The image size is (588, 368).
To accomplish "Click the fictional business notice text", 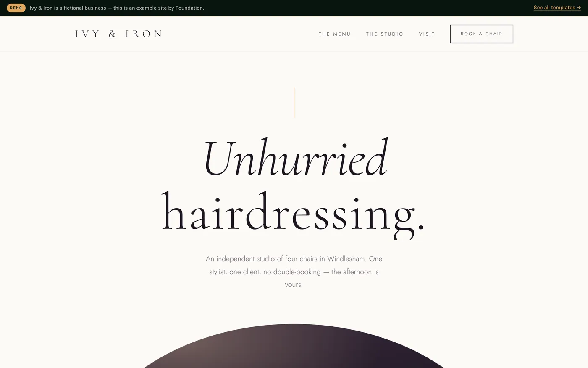I will [117, 8].
